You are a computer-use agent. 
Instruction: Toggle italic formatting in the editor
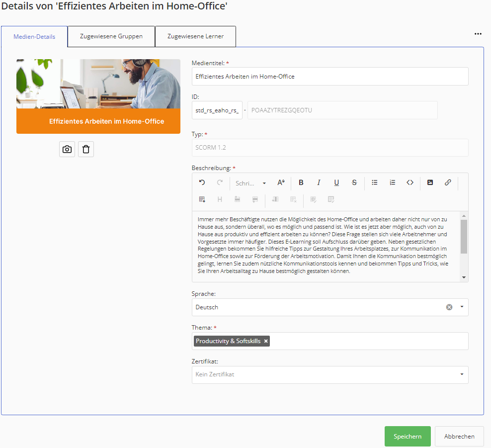319,182
